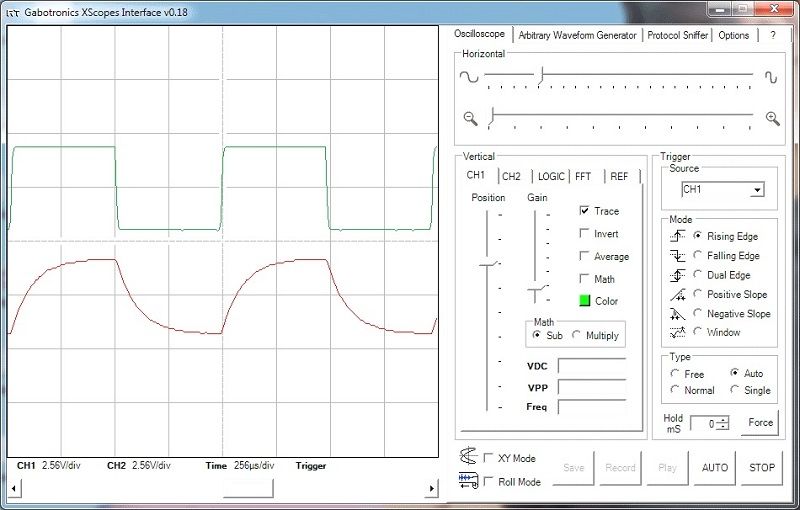The image size is (800, 510).
Task: Select the FFT vertical tab
Action: (x=583, y=176)
